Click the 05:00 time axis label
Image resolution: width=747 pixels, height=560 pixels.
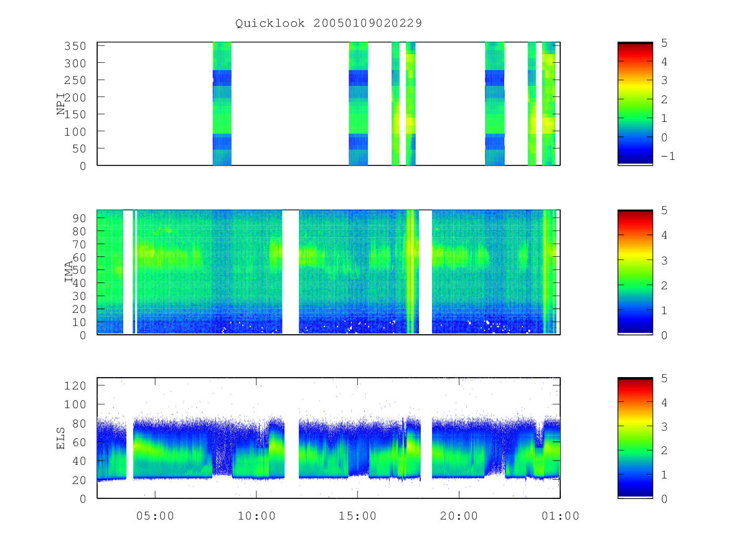(x=154, y=516)
